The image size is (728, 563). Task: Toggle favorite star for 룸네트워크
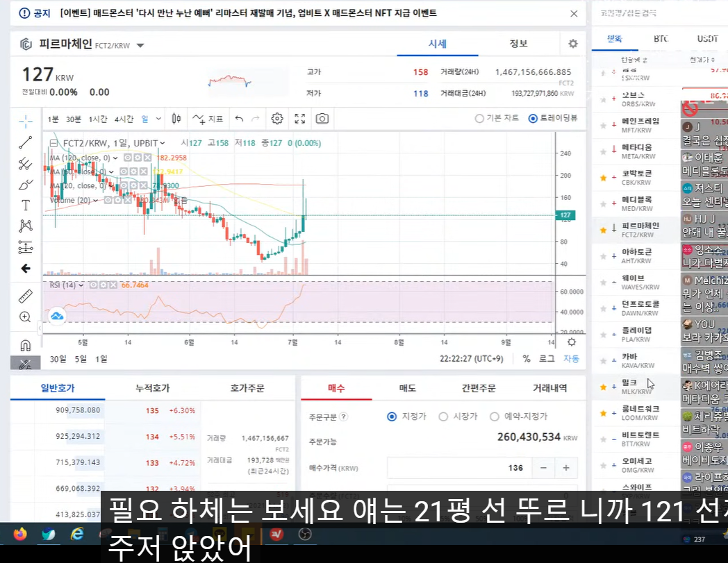603,413
